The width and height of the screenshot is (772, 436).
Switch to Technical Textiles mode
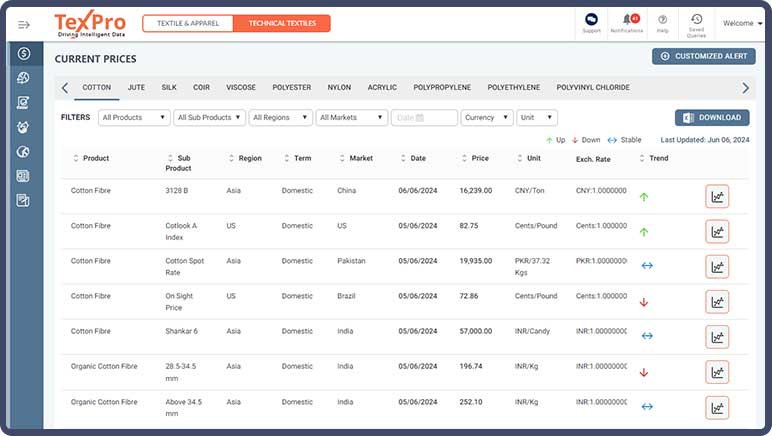[281, 23]
